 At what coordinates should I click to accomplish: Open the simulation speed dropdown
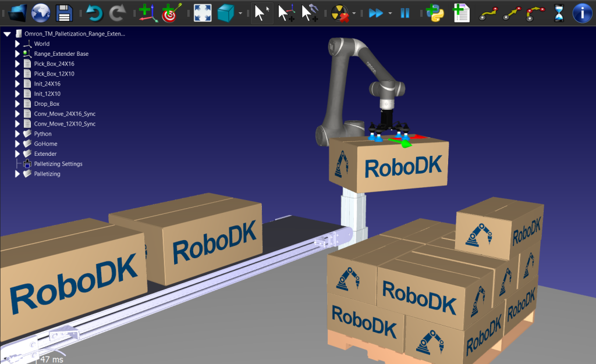click(x=389, y=13)
